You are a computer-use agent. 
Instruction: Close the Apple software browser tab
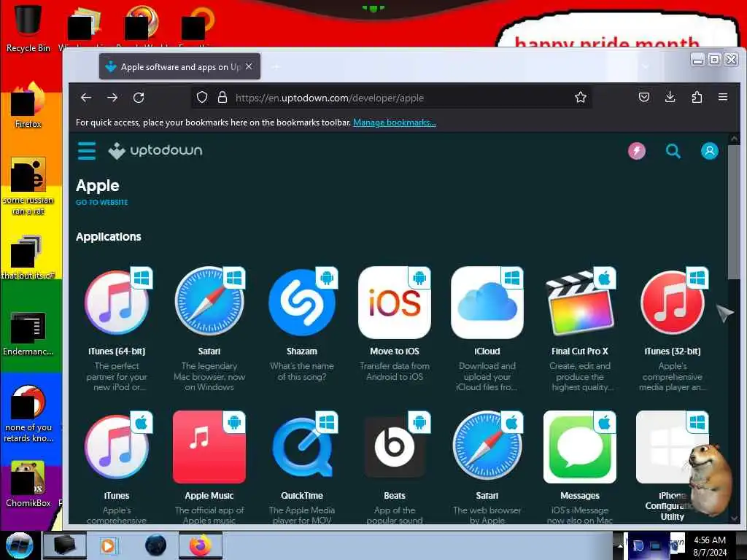click(249, 66)
